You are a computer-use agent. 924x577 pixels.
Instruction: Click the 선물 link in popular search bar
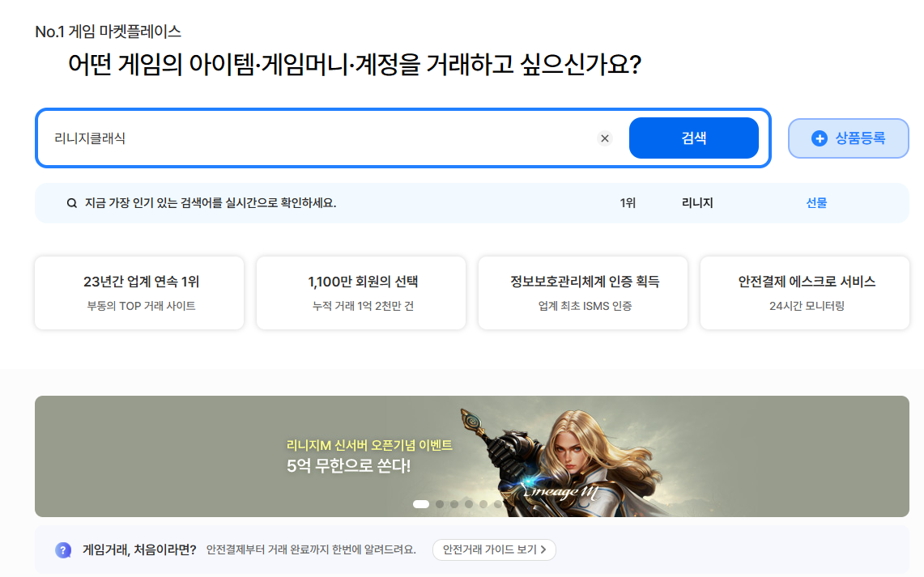[x=816, y=203]
